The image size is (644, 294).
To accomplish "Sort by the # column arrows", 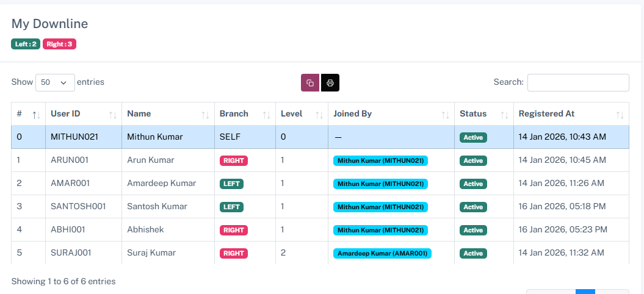I will (x=35, y=114).
